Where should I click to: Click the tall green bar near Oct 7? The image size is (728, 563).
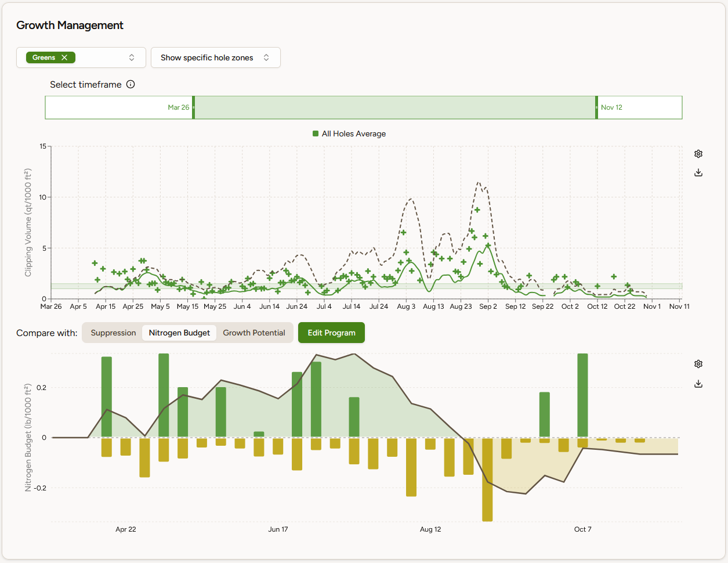point(582,395)
